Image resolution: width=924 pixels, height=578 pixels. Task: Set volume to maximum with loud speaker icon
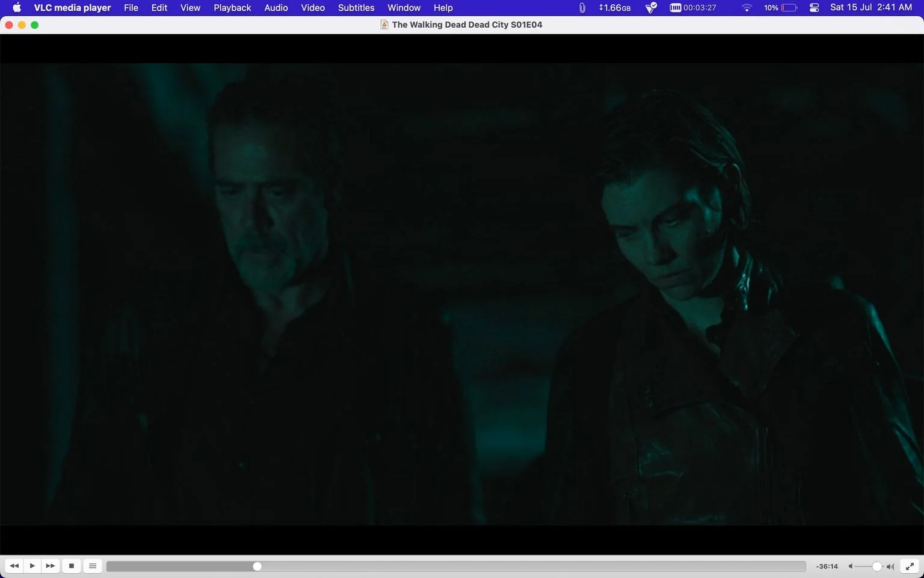click(890, 567)
